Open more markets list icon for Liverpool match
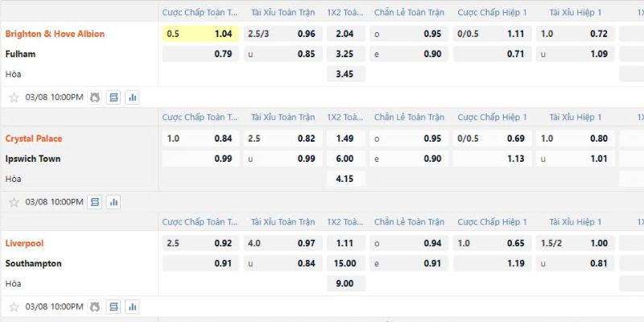The width and height of the screenshot is (644, 322). [114, 307]
